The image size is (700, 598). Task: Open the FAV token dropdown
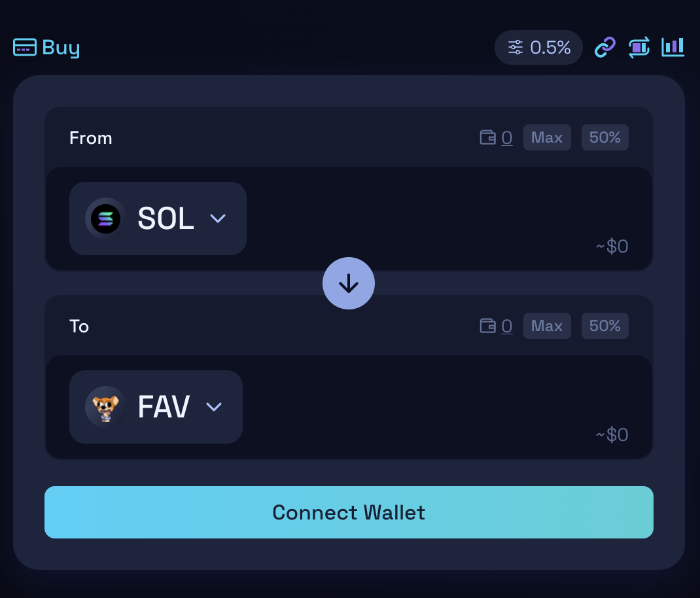tap(156, 407)
